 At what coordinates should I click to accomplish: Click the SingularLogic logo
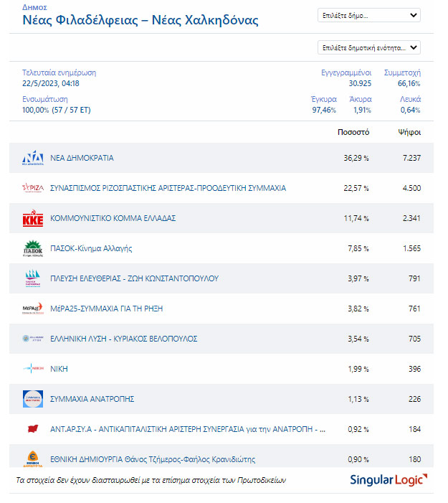tap(389, 480)
